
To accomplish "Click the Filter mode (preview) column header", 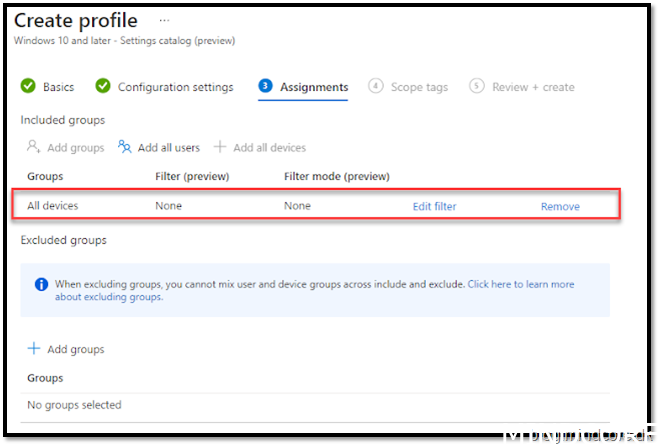I will [x=336, y=176].
